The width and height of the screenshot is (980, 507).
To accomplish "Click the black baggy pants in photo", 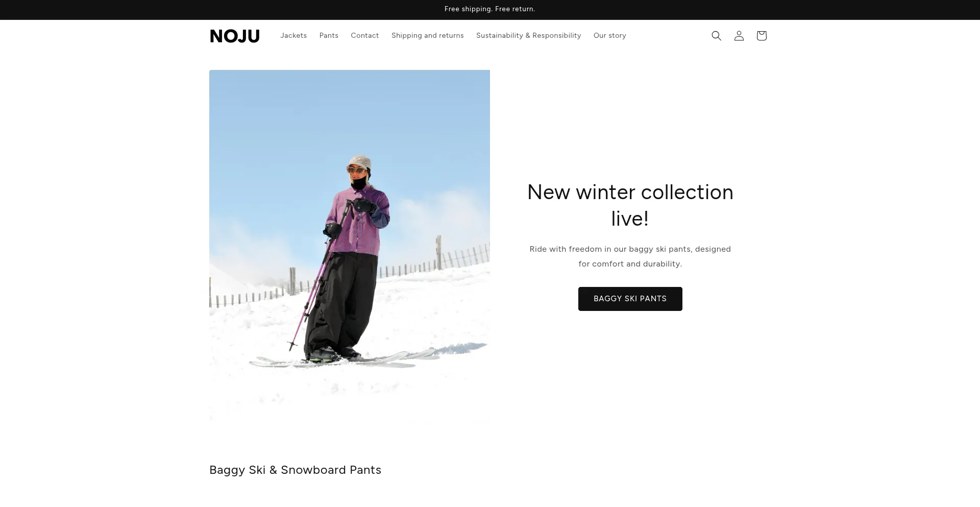I will click(342, 303).
